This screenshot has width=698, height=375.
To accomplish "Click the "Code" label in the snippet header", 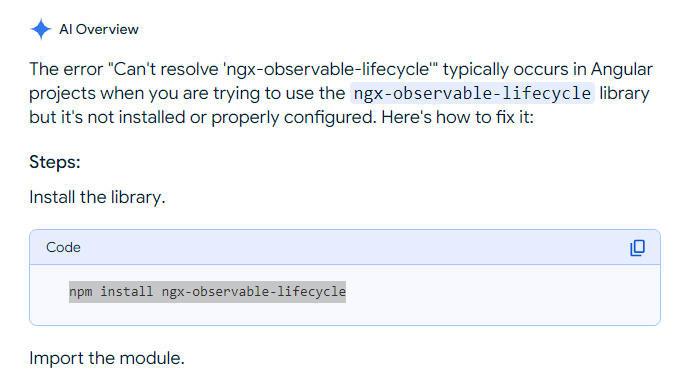I will [x=63, y=247].
